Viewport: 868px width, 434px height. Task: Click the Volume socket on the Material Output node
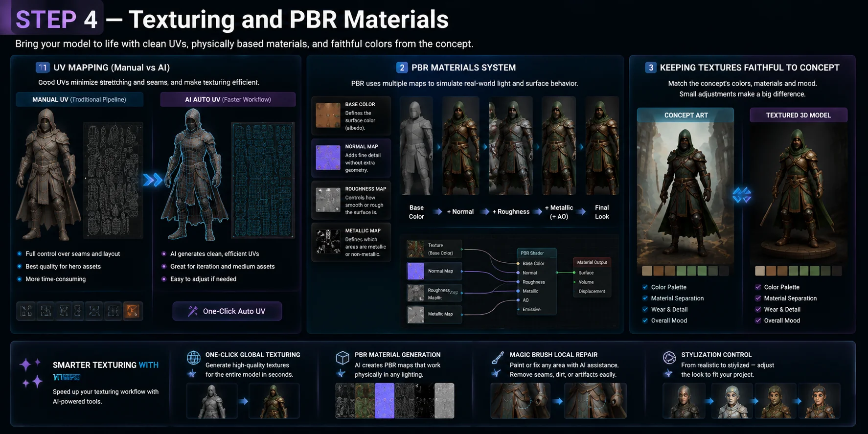click(x=574, y=282)
